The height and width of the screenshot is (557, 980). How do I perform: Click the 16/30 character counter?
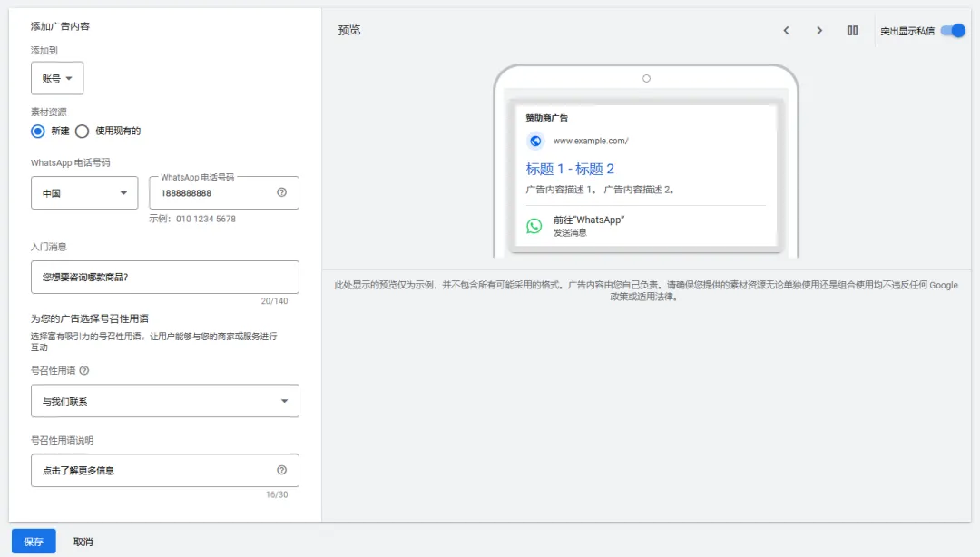click(277, 494)
